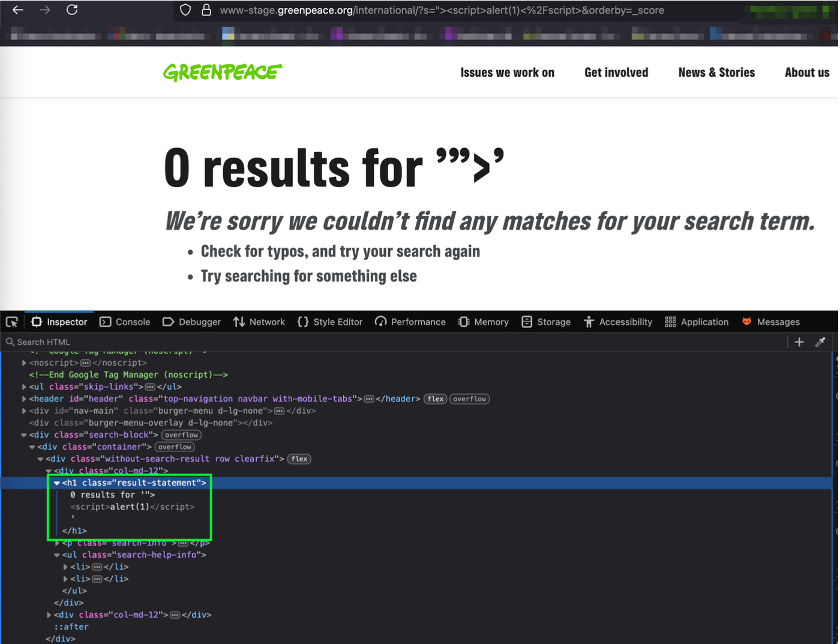Focus the Search HTML field
Screen dimensions: 840x644
click(x=393, y=342)
